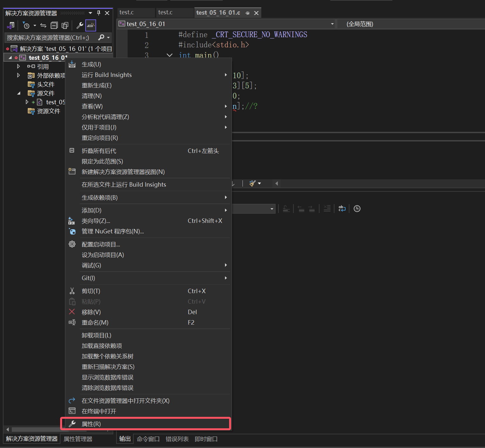Expand the test_05 source file node

(x=27, y=102)
